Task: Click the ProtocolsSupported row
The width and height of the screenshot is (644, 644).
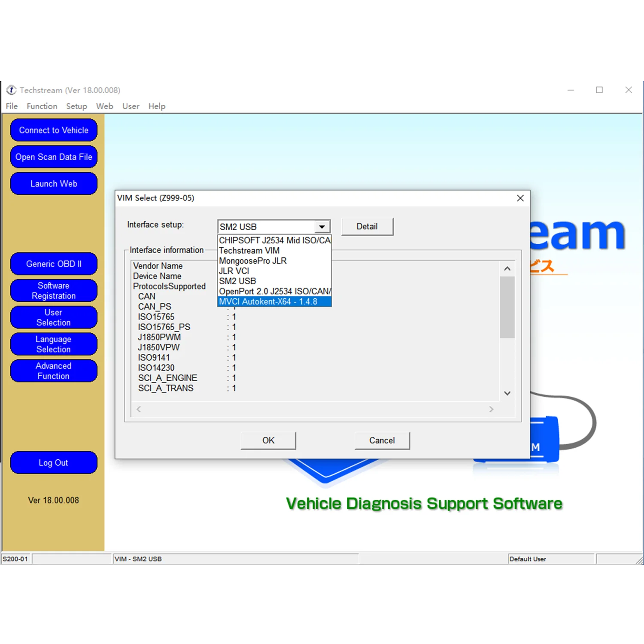Action: [x=169, y=286]
